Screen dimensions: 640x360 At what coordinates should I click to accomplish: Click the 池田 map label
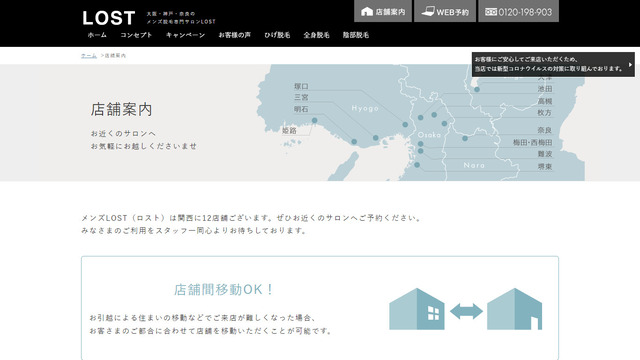(544, 89)
